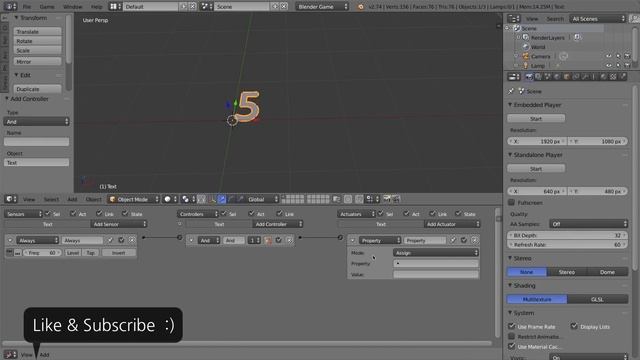Open the Add Actuator dropdown
This screenshot has width=640, height=360.
452,224
